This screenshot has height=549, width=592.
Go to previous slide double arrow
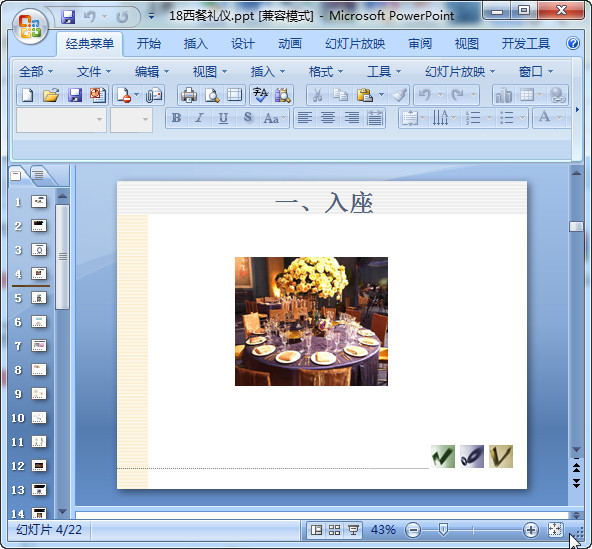576,468
